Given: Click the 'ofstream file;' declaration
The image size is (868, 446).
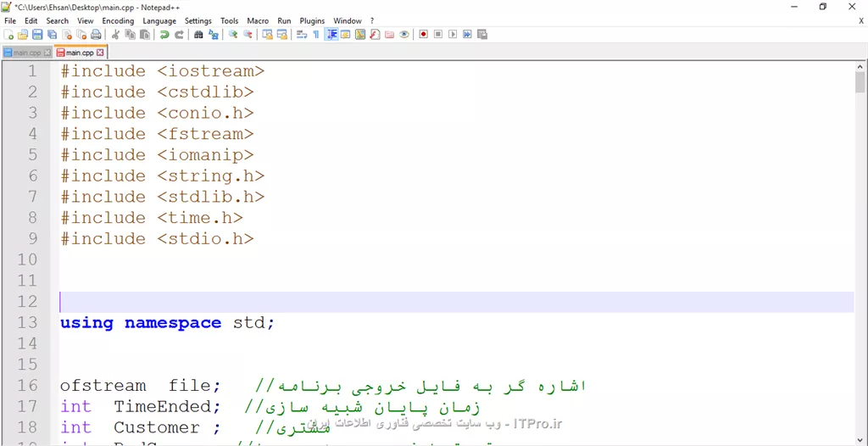Looking at the screenshot, I should 141,386.
